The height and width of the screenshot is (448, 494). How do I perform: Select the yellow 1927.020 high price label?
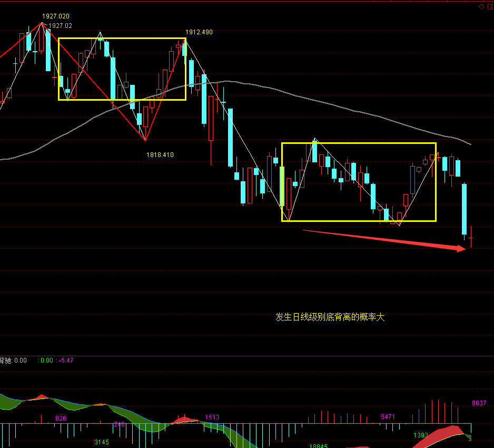pyautogui.click(x=56, y=16)
